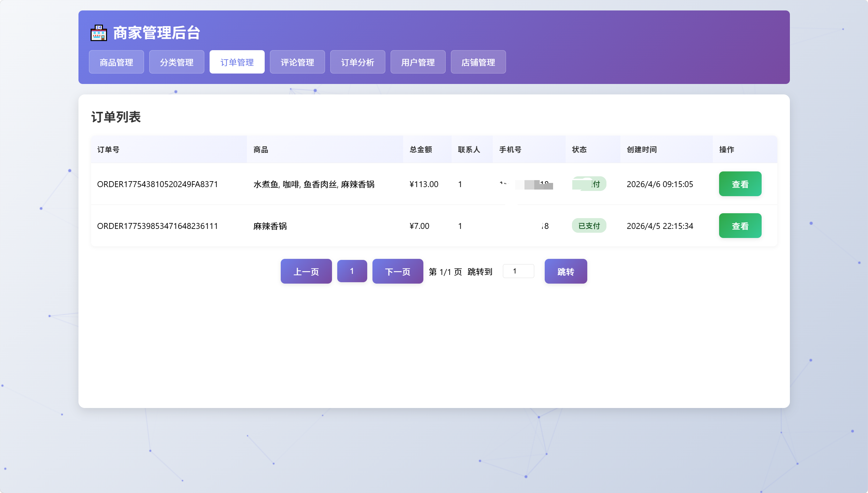Click the 跳转 button
868x493 pixels.
pyautogui.click(x=566, y=271)
